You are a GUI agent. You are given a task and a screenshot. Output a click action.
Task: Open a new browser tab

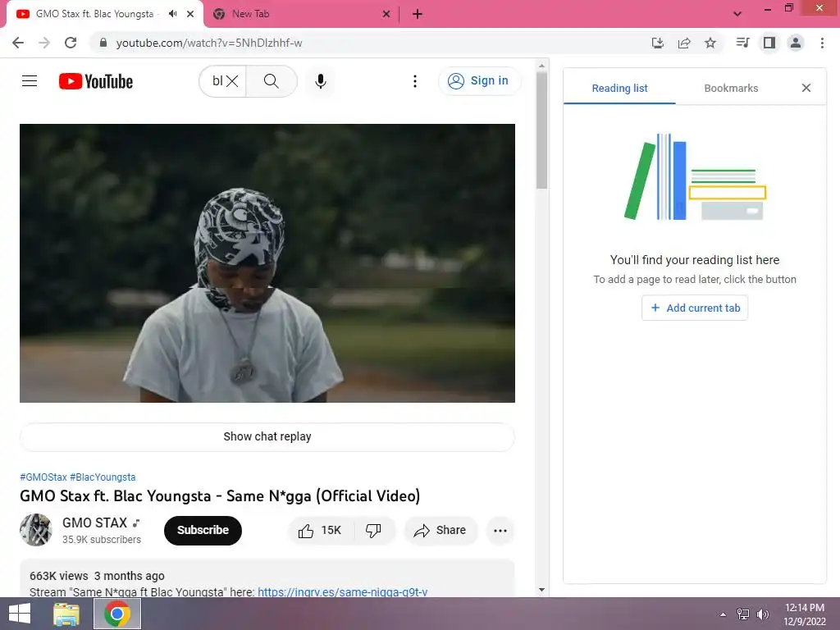coord(418,14)
